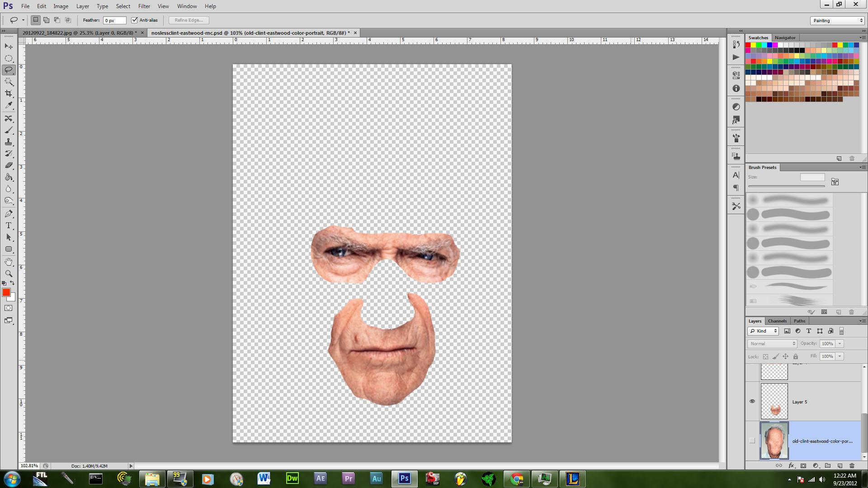Select the Eraser tool

coord(9,165)
